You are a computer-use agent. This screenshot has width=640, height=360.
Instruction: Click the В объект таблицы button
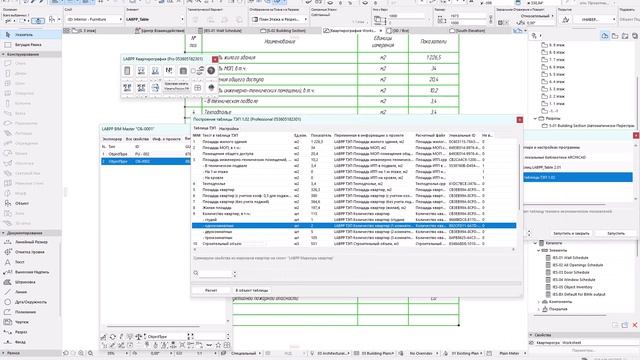[251, 290]
